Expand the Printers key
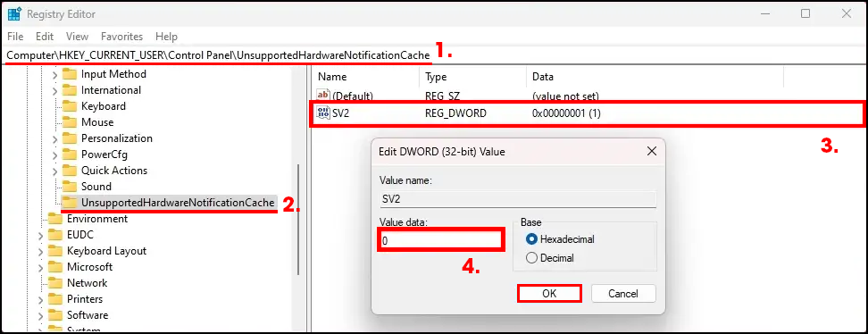 40,299
